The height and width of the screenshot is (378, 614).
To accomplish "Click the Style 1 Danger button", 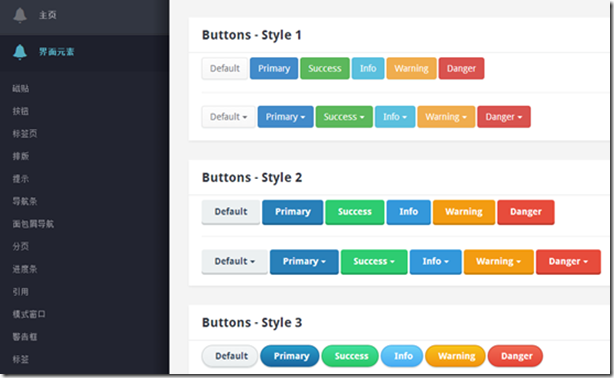I will tap(461, 69).
